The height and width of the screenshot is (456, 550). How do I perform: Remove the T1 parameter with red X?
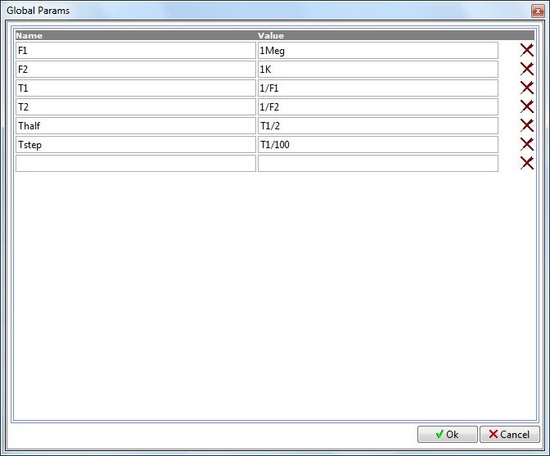[x=526, y=88]
